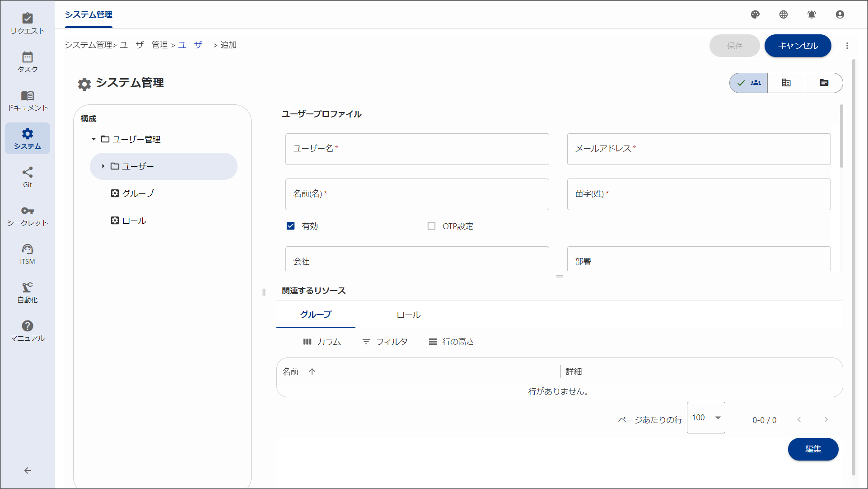This screenshot has height=489, width=868.
Task: Click the ユーザー名 input field
Action: click(417, 149)
